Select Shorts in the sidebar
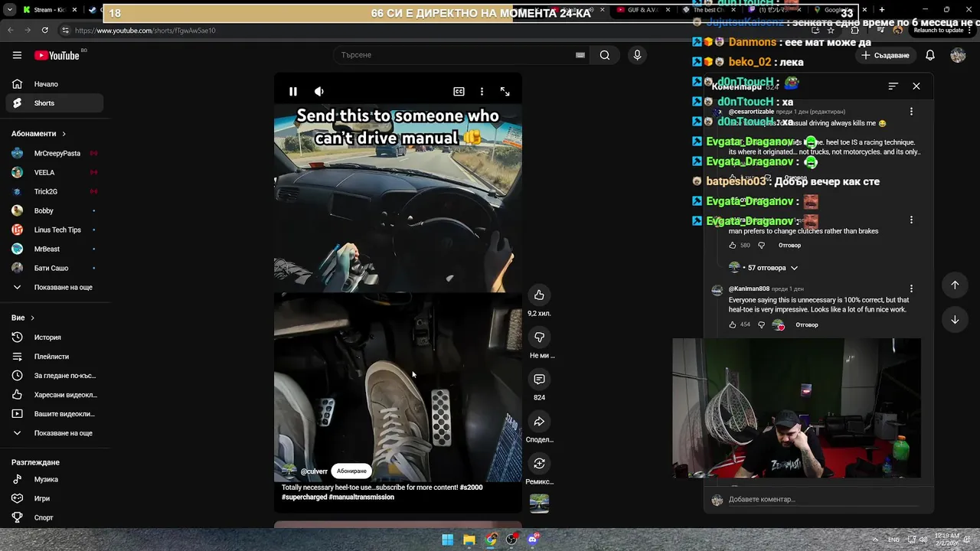 (x=54, y=103)
